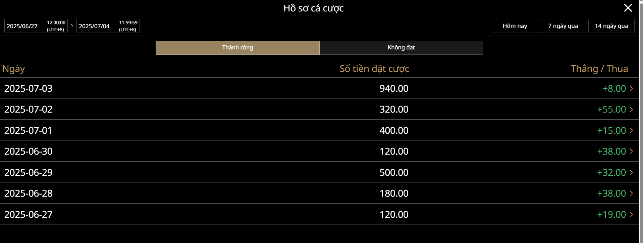Expand details for 2025-07-01 row chevron
The height and width of the screenshot is (243, 644).
tap(631, 130)
